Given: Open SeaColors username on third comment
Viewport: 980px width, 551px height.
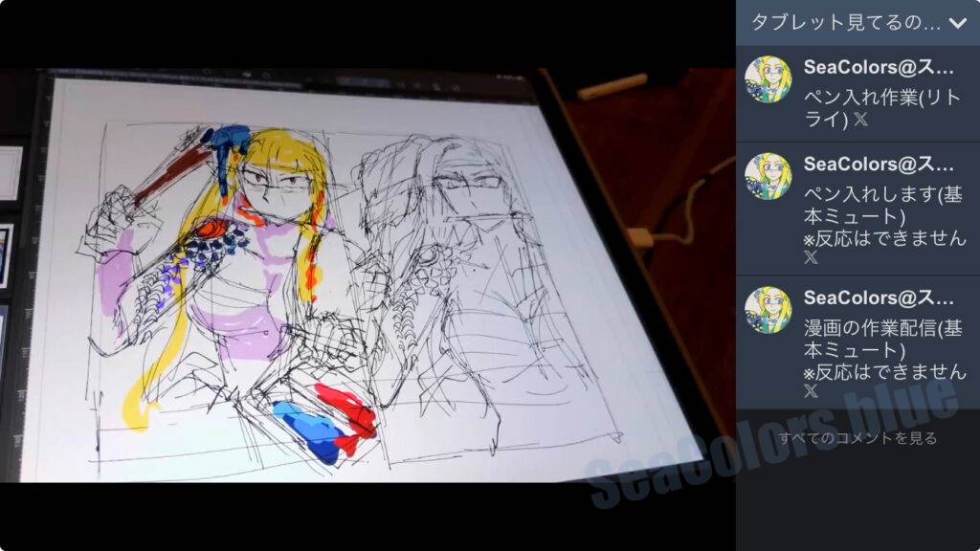Looking at the screenshot, I should (879, 298).
